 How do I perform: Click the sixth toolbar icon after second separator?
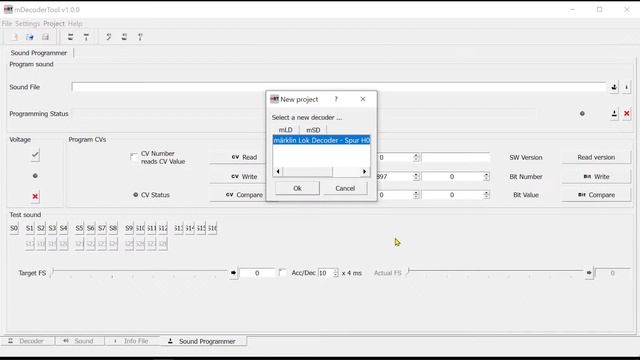(x=109, y=37)
